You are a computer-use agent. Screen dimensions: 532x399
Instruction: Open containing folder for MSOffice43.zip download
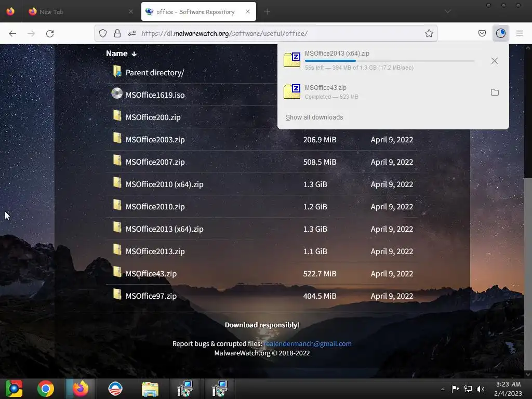495,92
